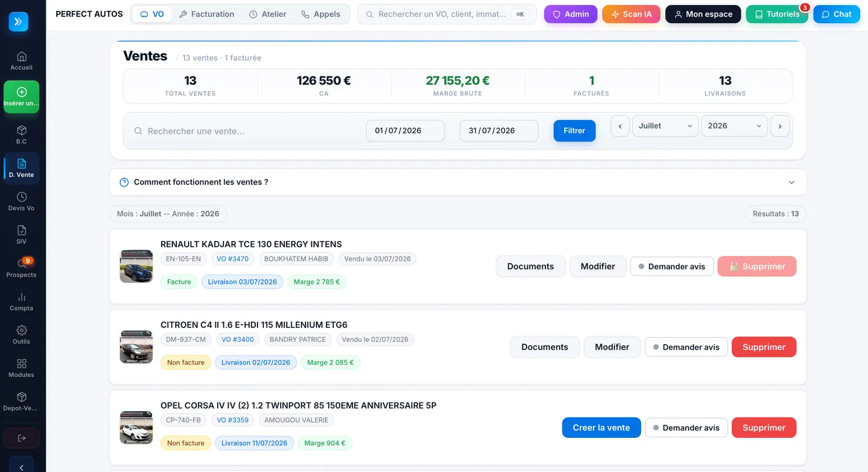This screenshot has height=472, width=868.
Task: Switch to the Atelier tab
Action: (267, 14)
